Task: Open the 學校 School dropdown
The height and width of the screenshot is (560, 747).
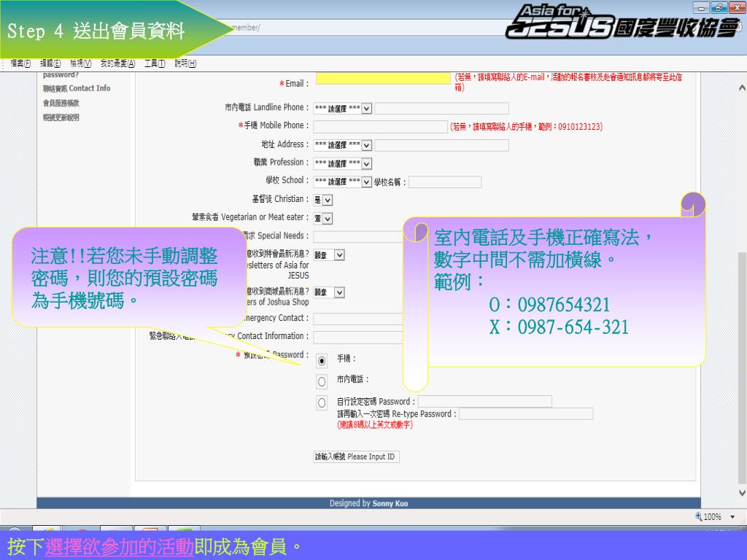Action: (x=343, y=182)
